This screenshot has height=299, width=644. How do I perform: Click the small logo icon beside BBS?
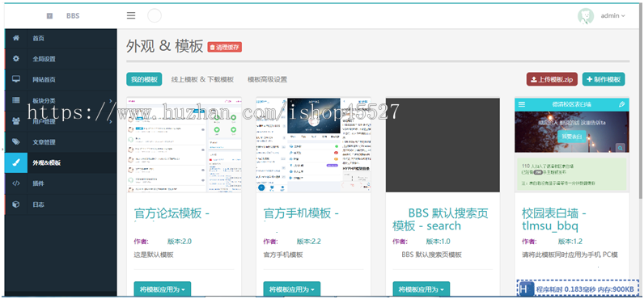coord(49,16)
